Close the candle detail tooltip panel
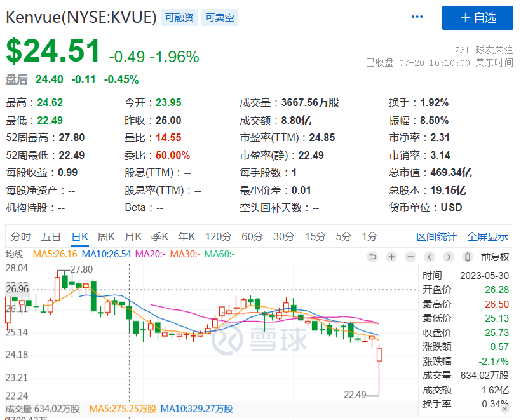The image size is (521, 420). (x=504, y=409)
